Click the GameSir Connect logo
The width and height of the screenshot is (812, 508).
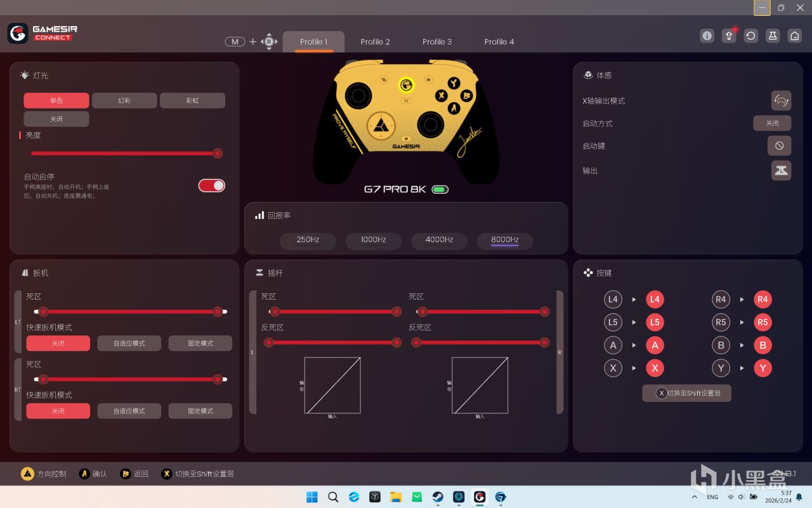pyautogui.click(x=43, y=33)
